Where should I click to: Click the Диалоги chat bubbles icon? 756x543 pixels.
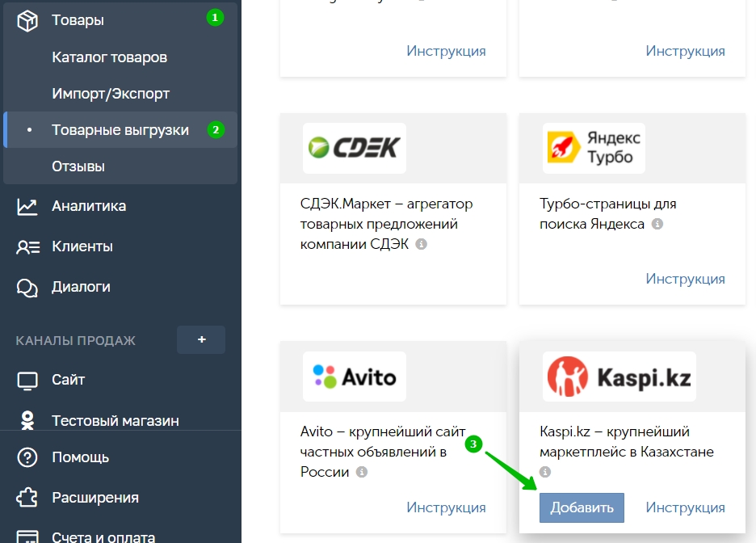(x=27, y=288)
